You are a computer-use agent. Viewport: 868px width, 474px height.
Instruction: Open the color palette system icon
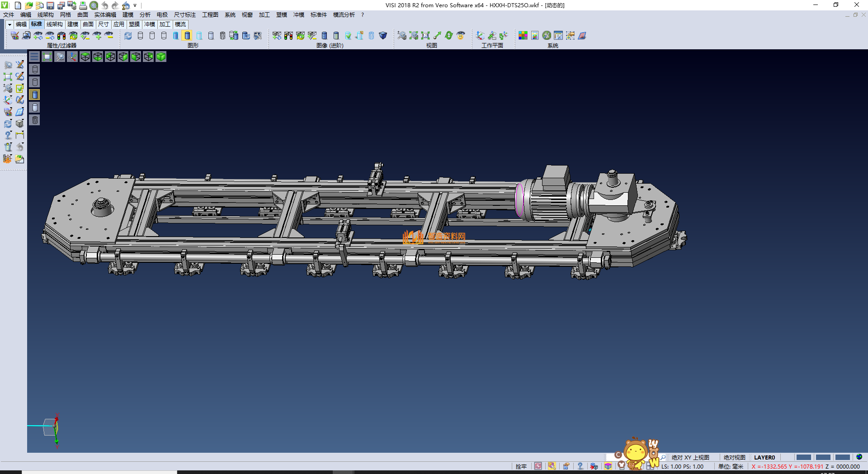523,36
